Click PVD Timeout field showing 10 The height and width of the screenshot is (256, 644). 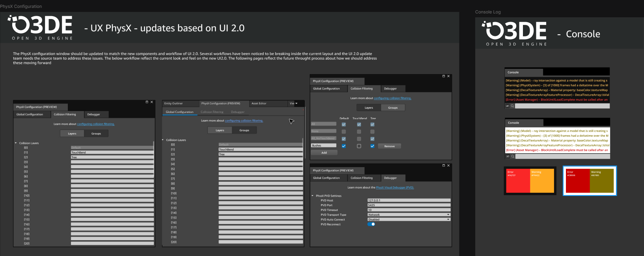coord(409,210)
